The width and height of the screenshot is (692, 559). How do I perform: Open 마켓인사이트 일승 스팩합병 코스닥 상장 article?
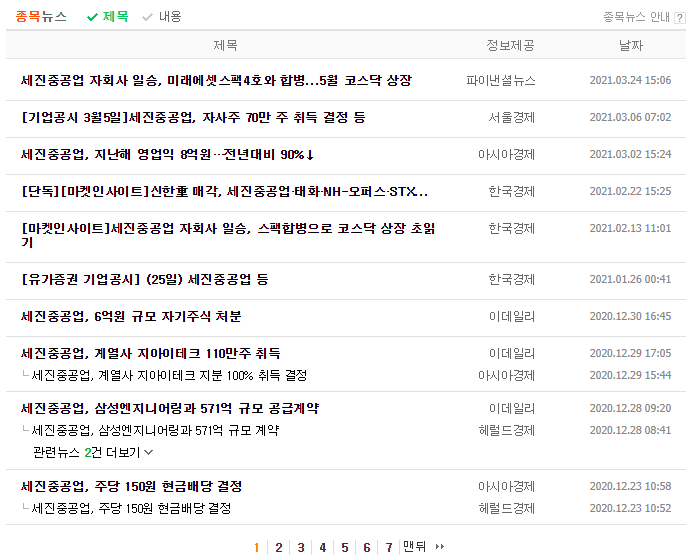[x=228, y=235]
